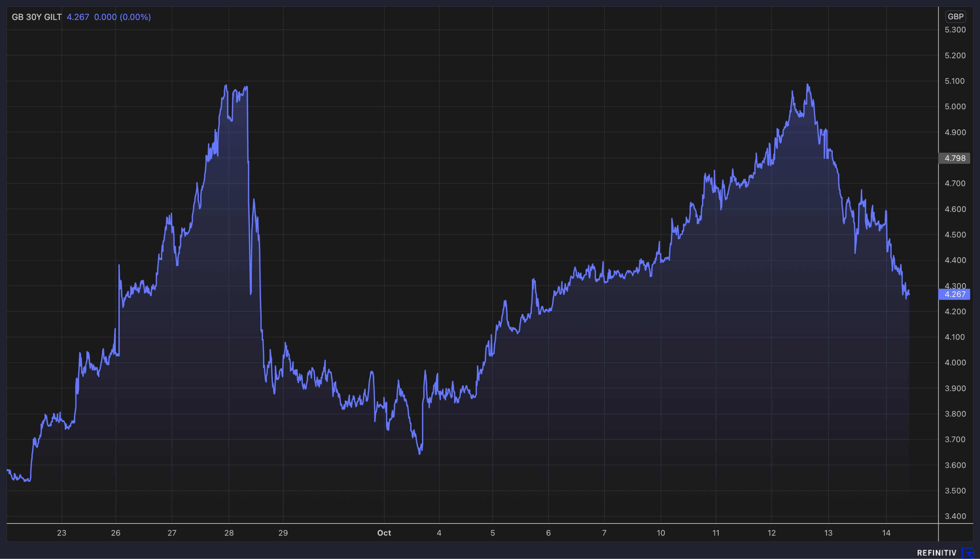Click the 4.600 price axis label
This screenshot has width=980, height=559.
pos(955,209)
